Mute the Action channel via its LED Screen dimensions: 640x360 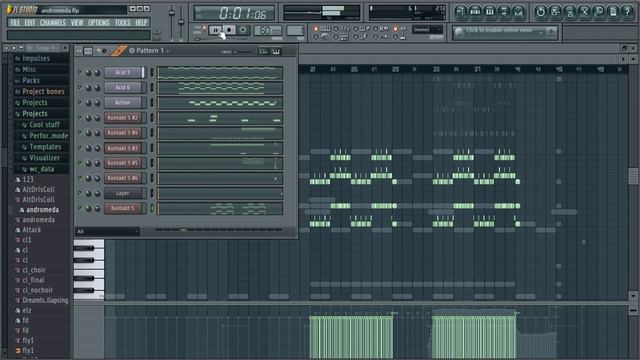80,103
